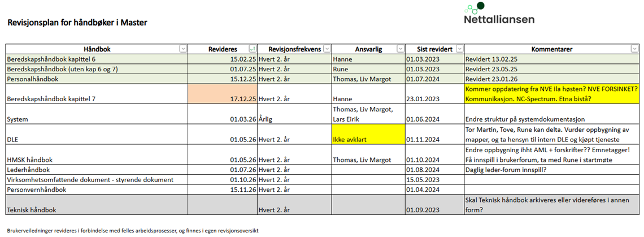
Task: Select last revised date 01.09.2023
Action: (x=434, y=205)
